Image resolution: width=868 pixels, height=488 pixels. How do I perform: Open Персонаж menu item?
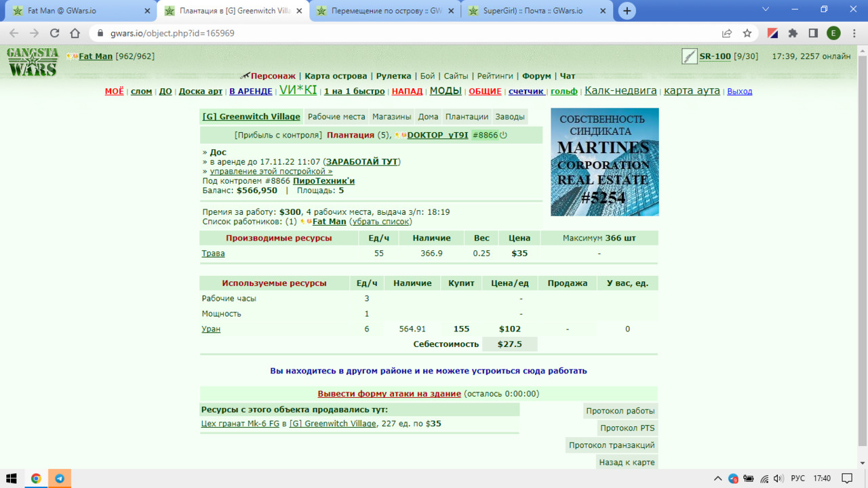pos(273,76)
